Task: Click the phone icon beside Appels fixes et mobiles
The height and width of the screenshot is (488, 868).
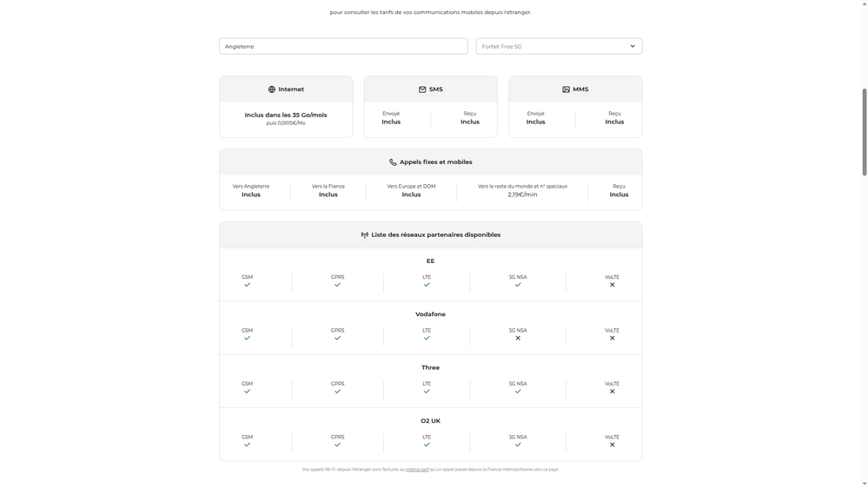Action: 393,162
